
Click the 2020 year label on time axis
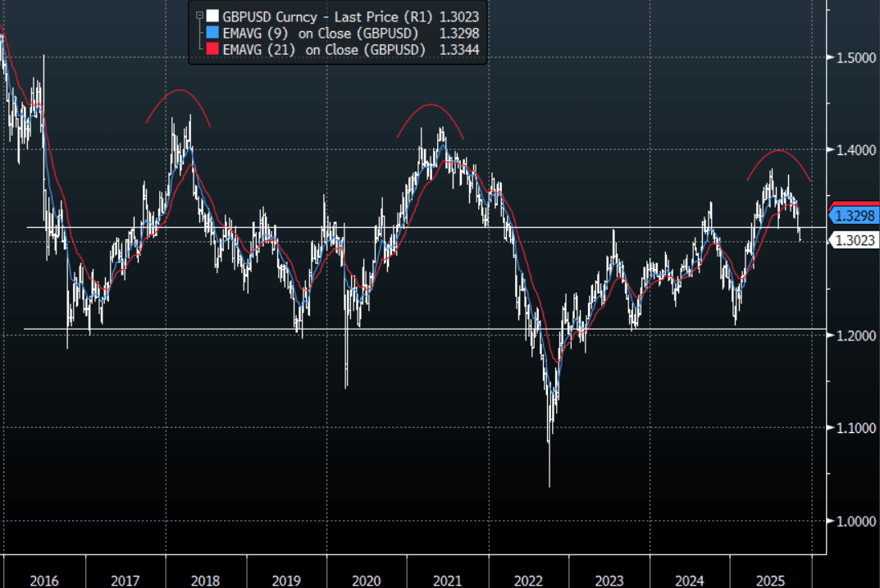pos(367,580)
